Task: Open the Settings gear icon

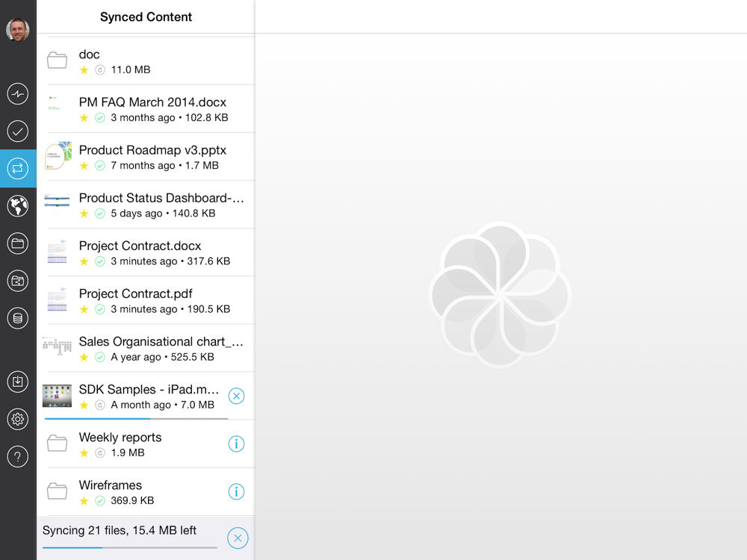Action: pos(18,419)
